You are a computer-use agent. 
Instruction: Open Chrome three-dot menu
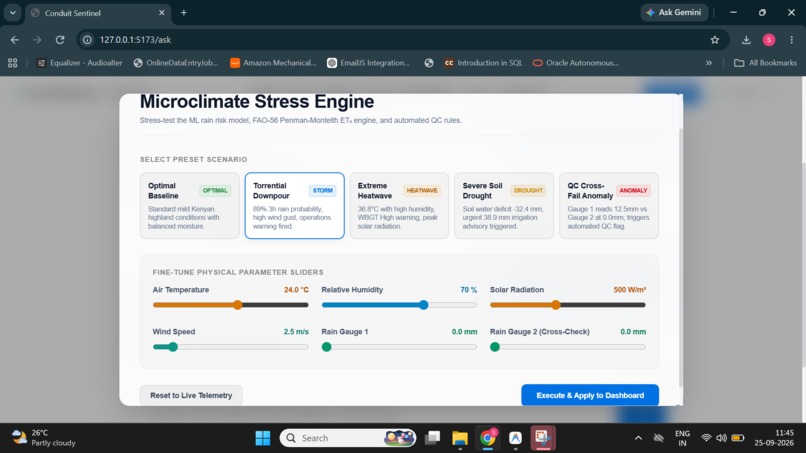[x=791, y=40]
